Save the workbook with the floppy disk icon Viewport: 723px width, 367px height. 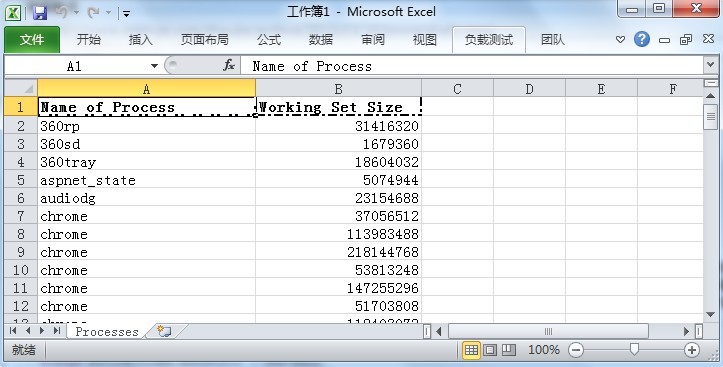[40, 12]
